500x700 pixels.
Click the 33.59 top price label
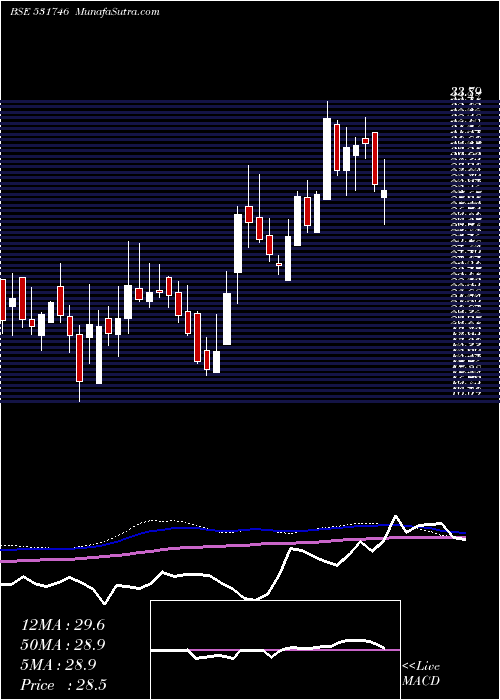click(466, 93)
